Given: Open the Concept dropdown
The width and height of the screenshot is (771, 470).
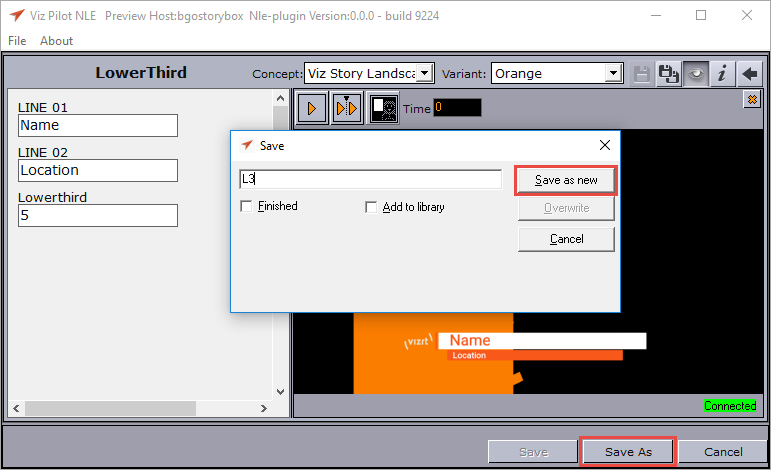Looking at the screenshot, I should click(425, 74).
